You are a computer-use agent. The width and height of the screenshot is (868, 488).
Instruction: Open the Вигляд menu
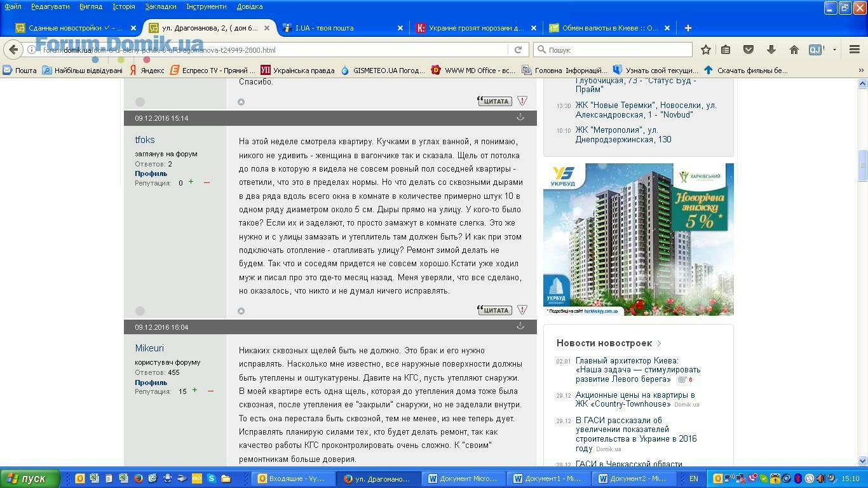pos(91,6)
